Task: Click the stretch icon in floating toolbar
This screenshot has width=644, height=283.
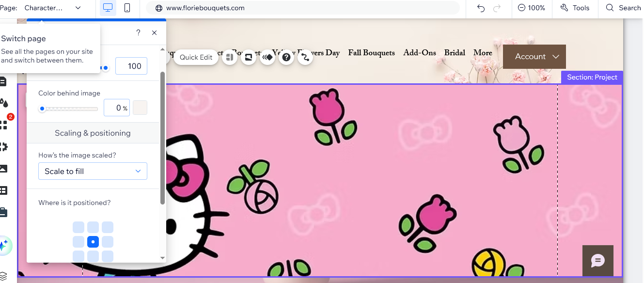Action: point(249,57)
